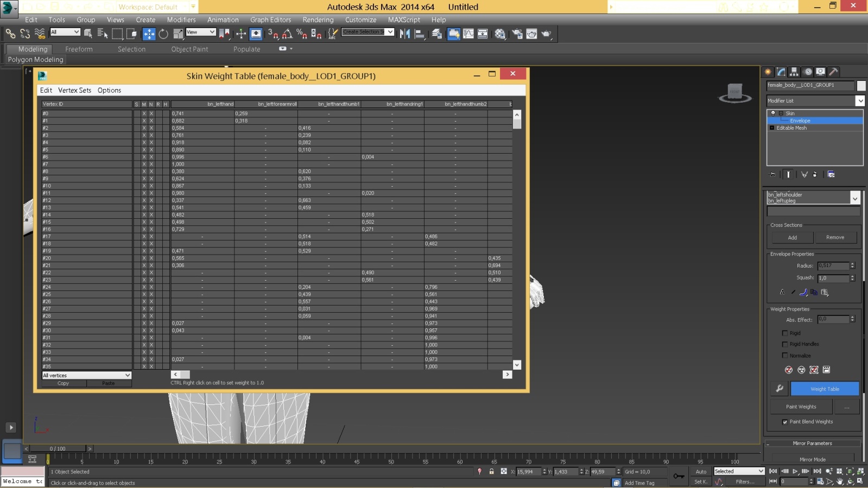Check the Normalize option
The image size is (868, 488).
784,356
